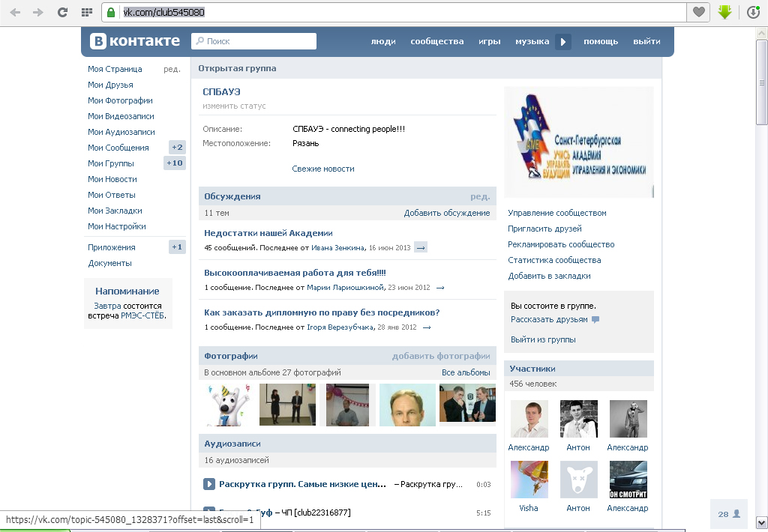The width and height of the screenshot is (768, 532).
Task: Reload the page with refresh icon
Action: tap(62, 12)
